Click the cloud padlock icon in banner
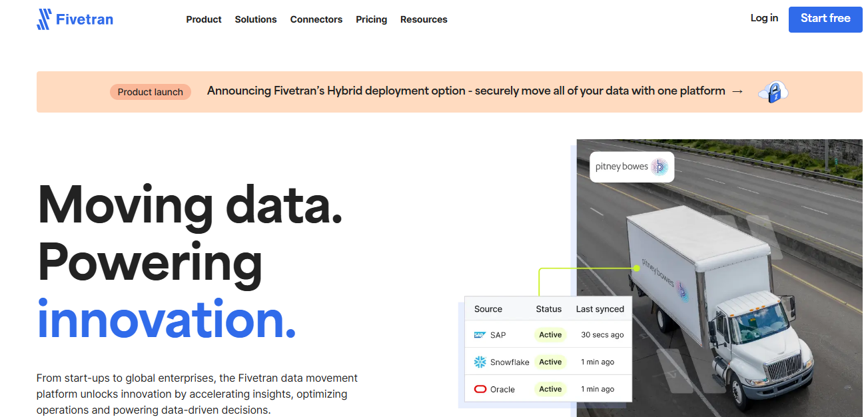868x417 pixels. [x=773, y=91]
